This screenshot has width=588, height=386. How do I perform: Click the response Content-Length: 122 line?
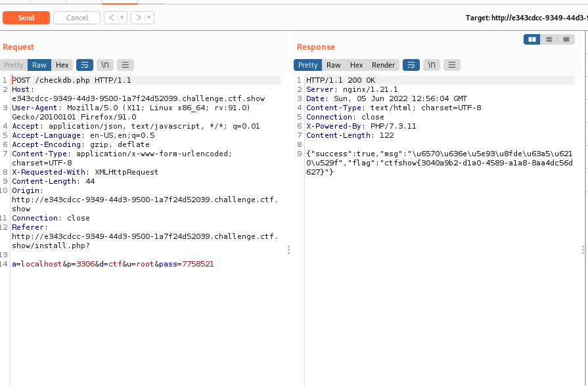[350, 135]
